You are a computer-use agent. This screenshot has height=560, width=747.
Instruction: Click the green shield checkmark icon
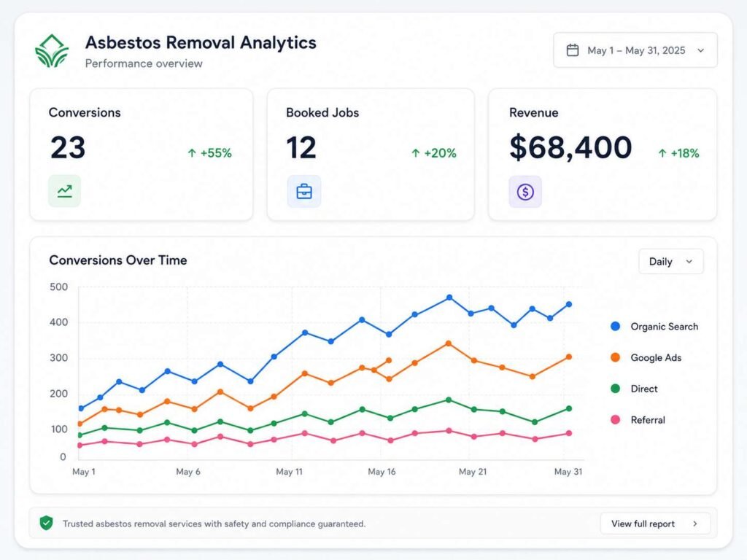[x=46, y=523]
